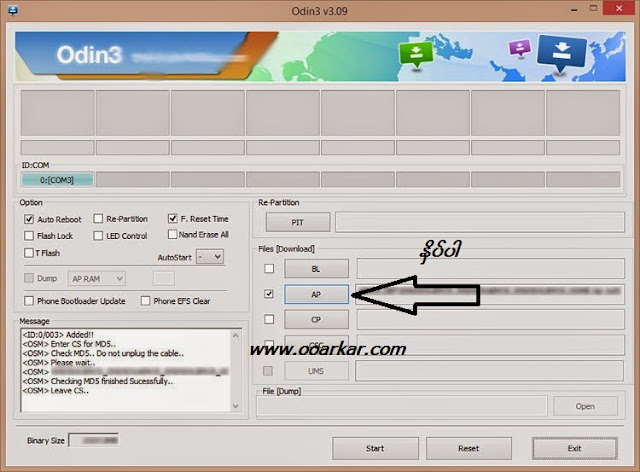Uncheck the AP file checkbox
Screen dimensions: 640x472
coord(269,294)
